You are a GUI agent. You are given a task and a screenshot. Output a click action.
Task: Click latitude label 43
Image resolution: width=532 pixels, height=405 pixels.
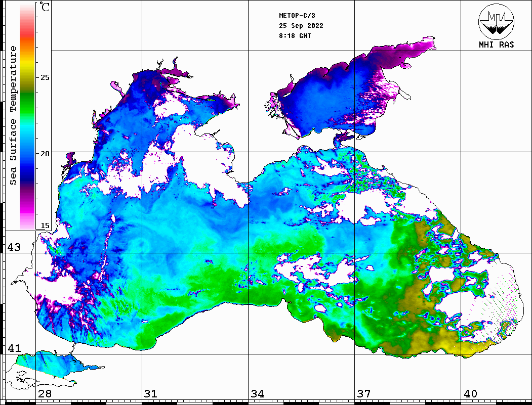14,247
